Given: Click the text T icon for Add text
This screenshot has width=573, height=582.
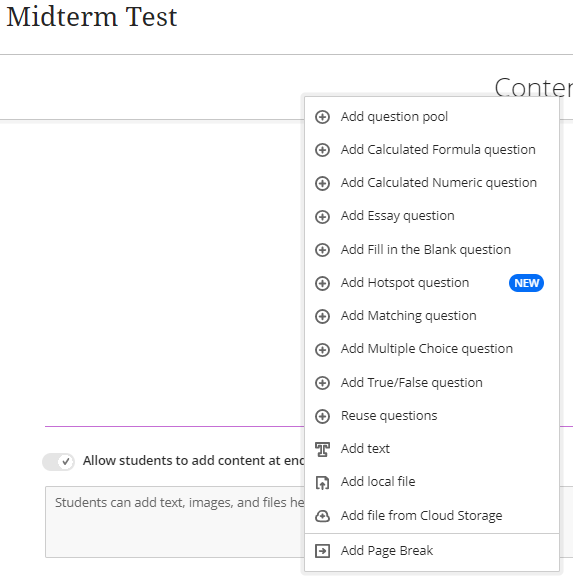Looking at the screenshot, I should pyautogui.click(x=322, y=449).
